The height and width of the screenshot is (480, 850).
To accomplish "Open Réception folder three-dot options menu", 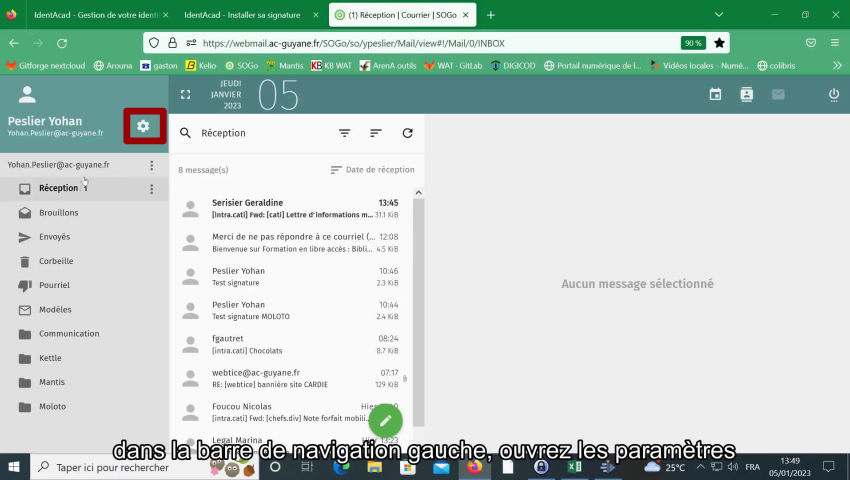I will tap(152, 189).
